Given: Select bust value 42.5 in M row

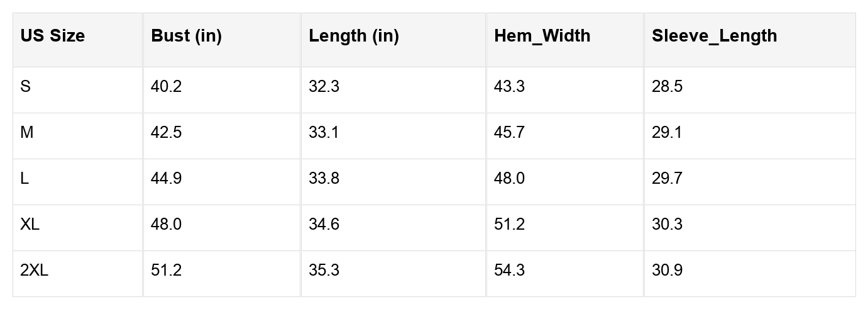Looking at the screenshot, I should point(166,133).
